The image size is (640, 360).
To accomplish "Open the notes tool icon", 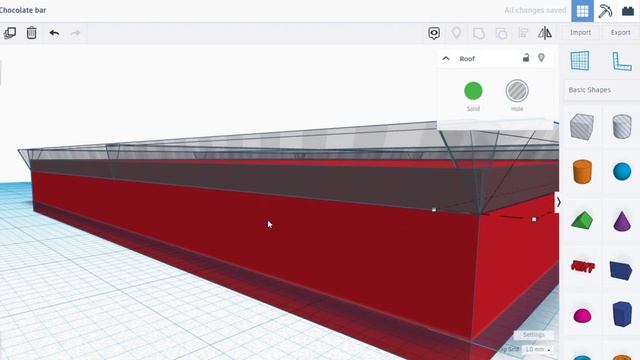I will (x=434, y=33).
